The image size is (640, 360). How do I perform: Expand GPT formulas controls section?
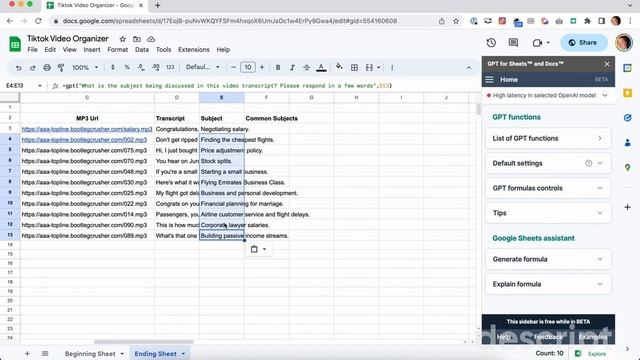pyautogui.click(x=548, y=188)
